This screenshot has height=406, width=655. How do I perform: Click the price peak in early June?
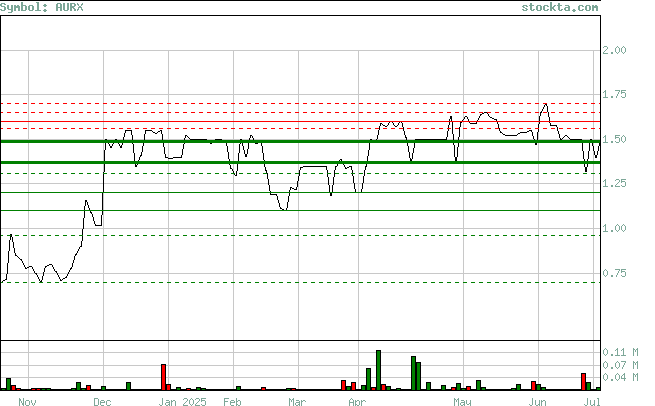[x=545, y=104]
